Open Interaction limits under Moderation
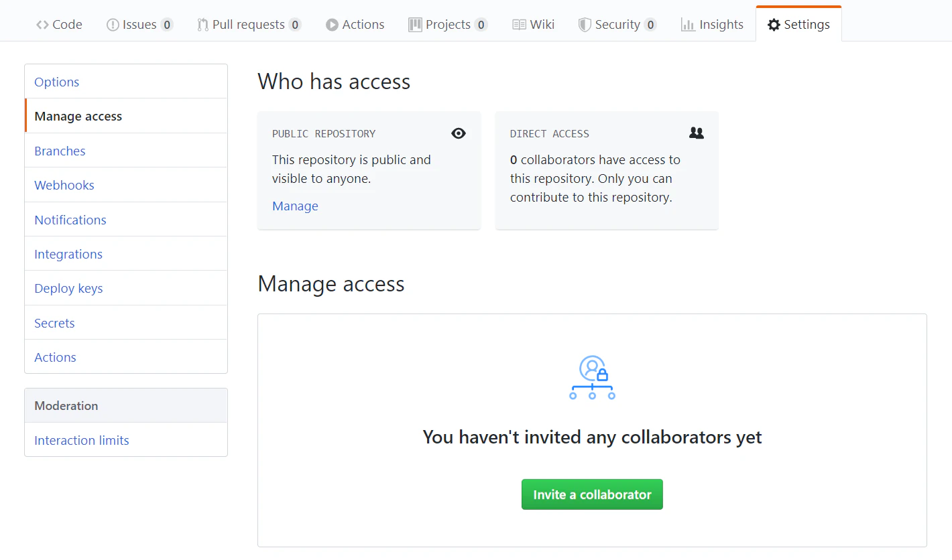 pyautogui.click(x=126, y=440)
